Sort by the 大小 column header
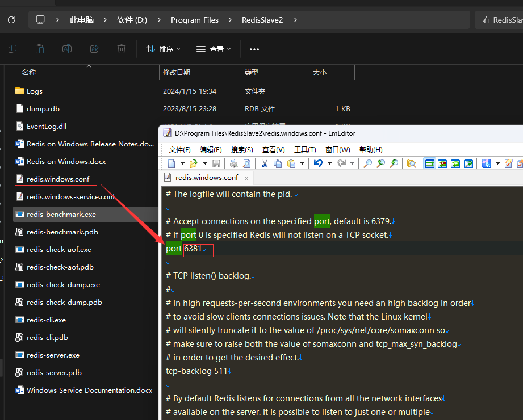This screenshot has height=420, width=523. [x=332, y=72]
